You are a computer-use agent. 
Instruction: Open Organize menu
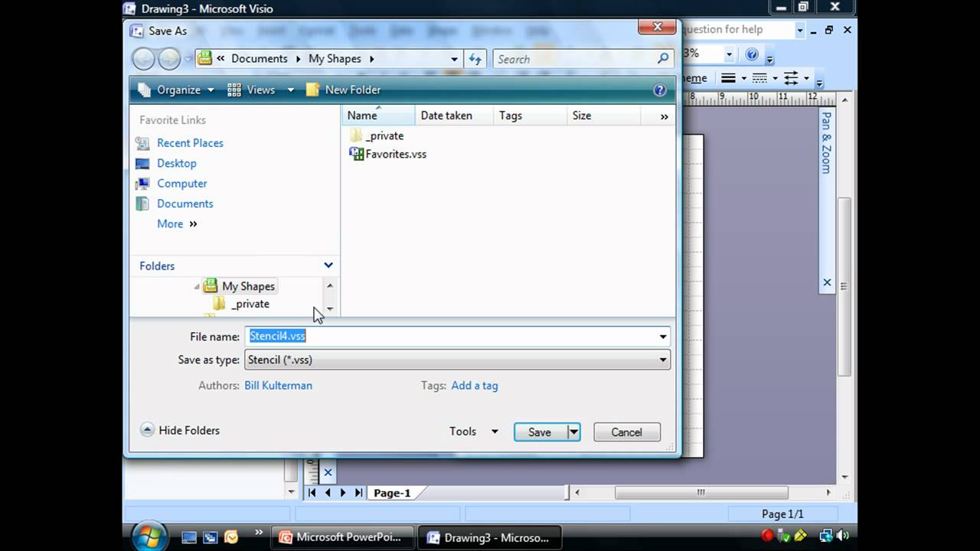tap(176, 90)
